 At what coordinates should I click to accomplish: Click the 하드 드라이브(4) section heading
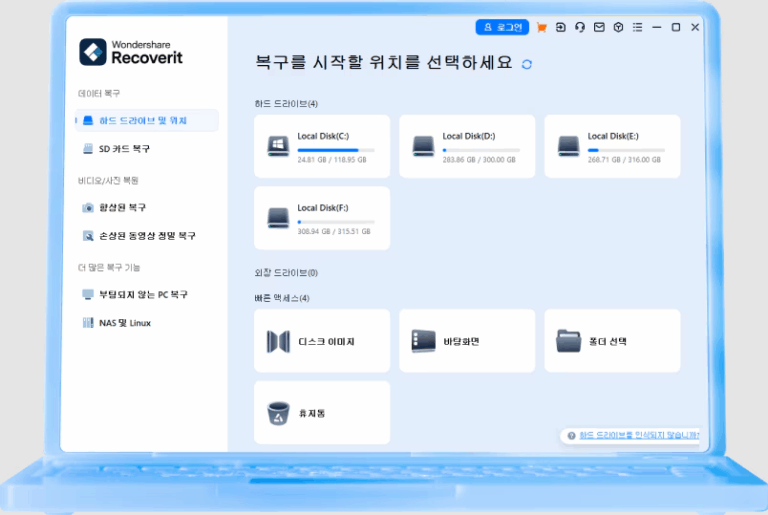[x=286, y=104]
